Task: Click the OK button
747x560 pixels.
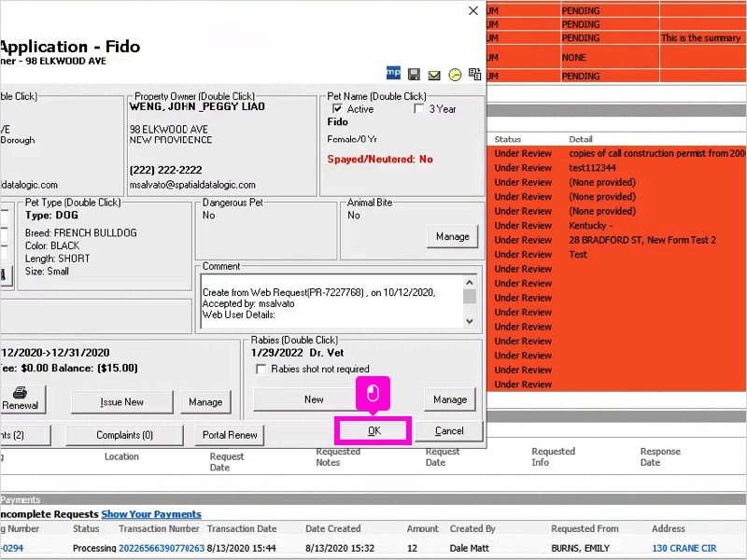Action: pyautogui.click(x=374, y=431)
